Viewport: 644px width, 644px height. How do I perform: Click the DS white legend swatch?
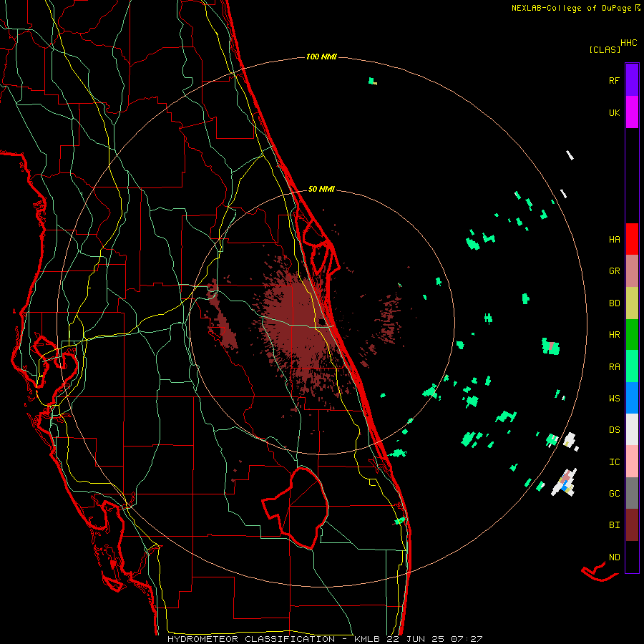tap(632, 429)
